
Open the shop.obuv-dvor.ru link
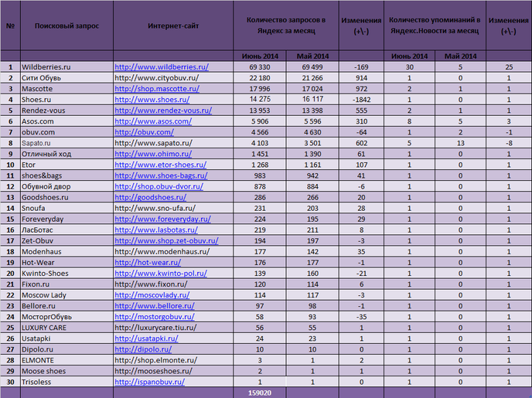click(x=159, y=186)
